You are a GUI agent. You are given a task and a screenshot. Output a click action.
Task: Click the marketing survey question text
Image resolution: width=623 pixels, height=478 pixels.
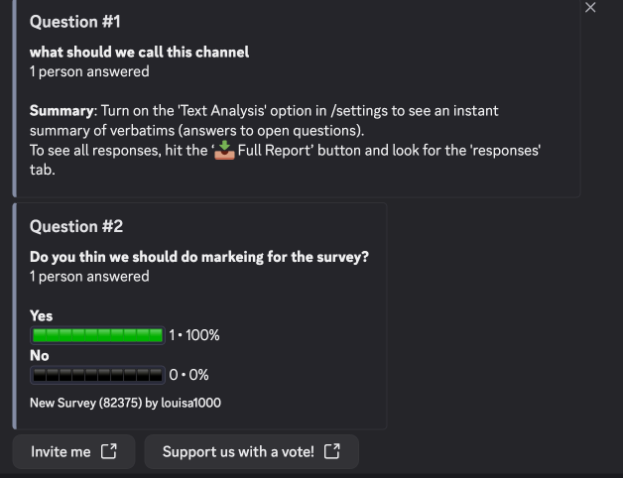click(x=199, y=257)
